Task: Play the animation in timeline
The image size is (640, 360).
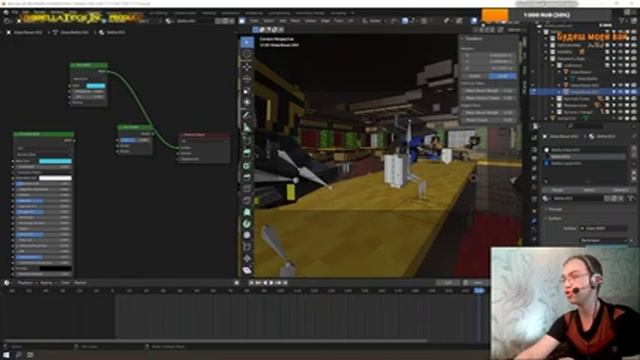Action: [x=271, y=282]
